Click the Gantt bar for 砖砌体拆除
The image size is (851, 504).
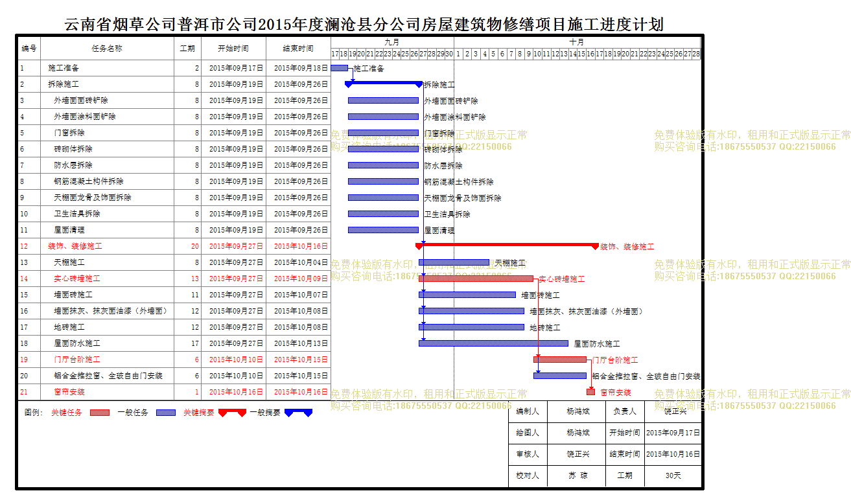pos(384,149)
